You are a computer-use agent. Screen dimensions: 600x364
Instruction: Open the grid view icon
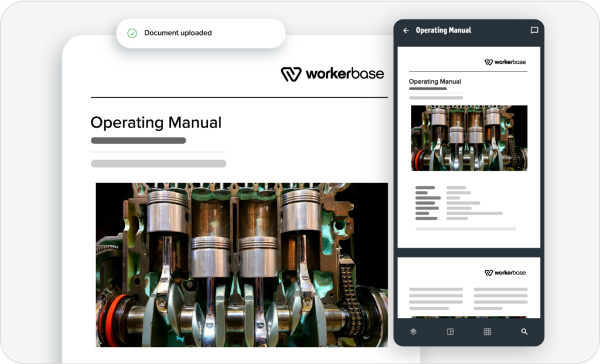tap(487, 331)
